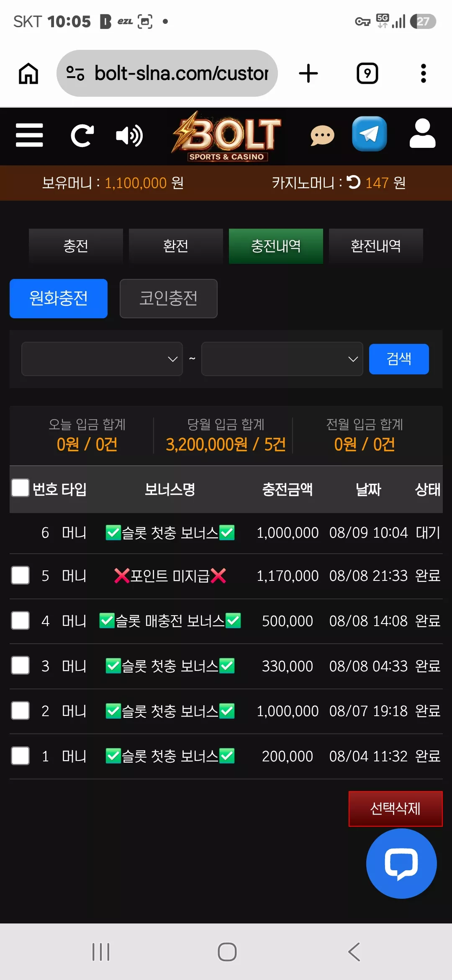This screenshot has height=980, width=452.
Task: Tick the checkbox for row 1
Action: click(20, 756)
